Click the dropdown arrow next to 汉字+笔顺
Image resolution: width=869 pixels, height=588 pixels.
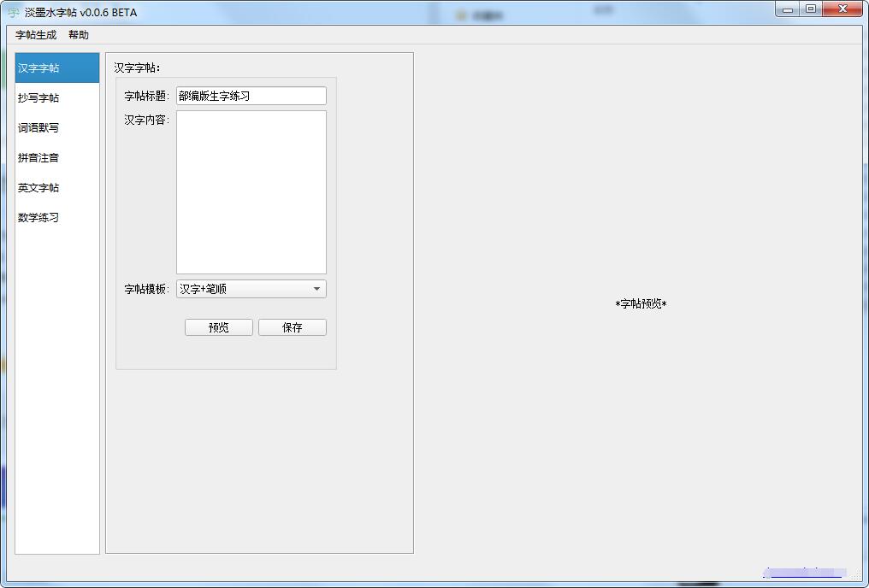tap(316, 289)
